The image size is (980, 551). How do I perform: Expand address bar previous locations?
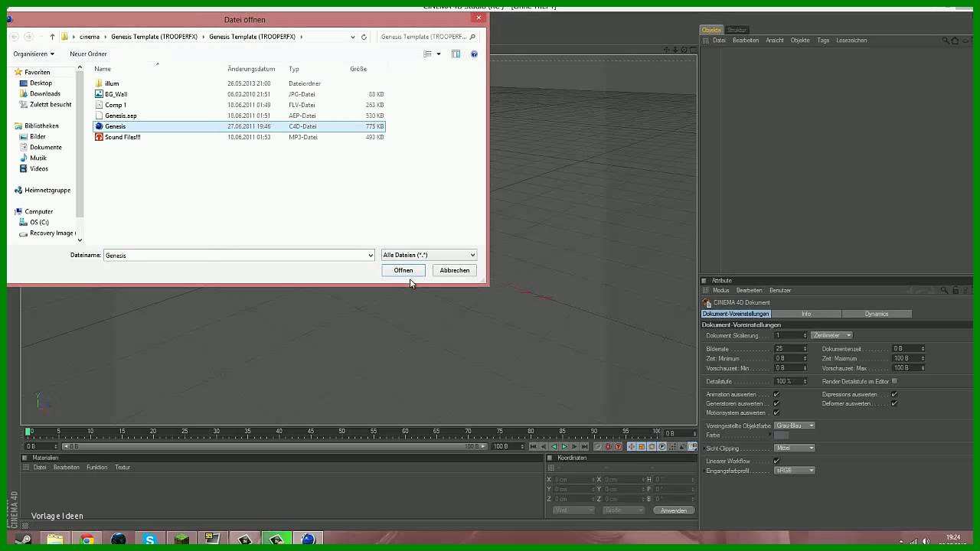coord(352,37)
